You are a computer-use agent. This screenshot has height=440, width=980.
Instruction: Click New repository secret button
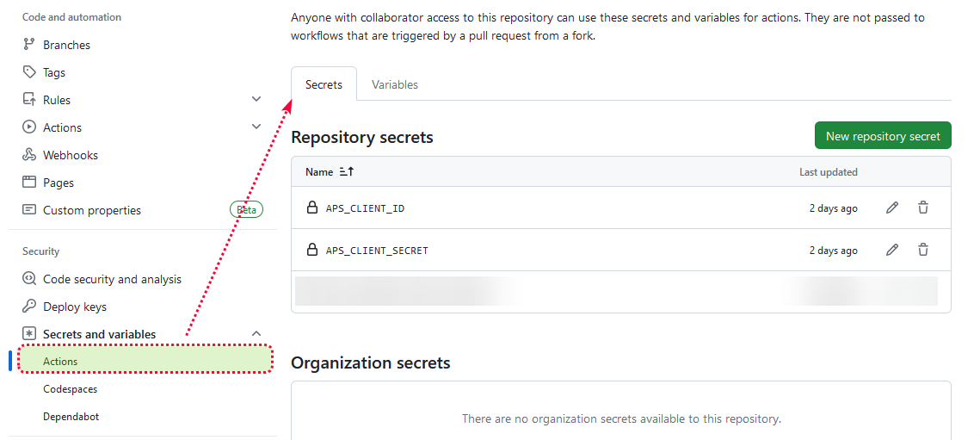(x=883, y=136)
